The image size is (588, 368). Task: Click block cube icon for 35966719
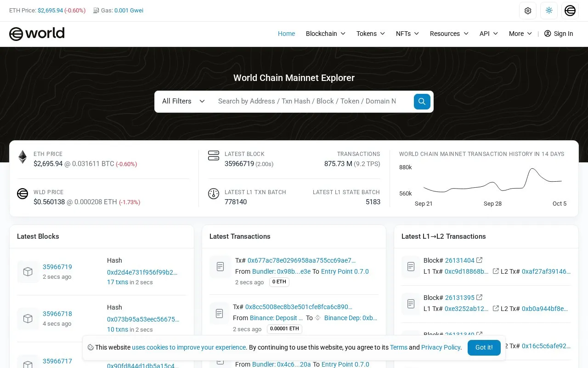click(x=28, y=271)
